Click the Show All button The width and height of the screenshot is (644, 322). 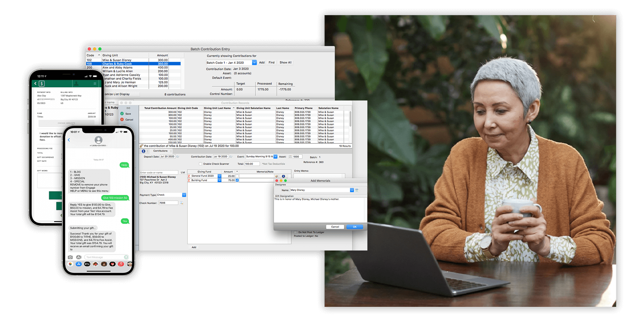pos(286,62)
